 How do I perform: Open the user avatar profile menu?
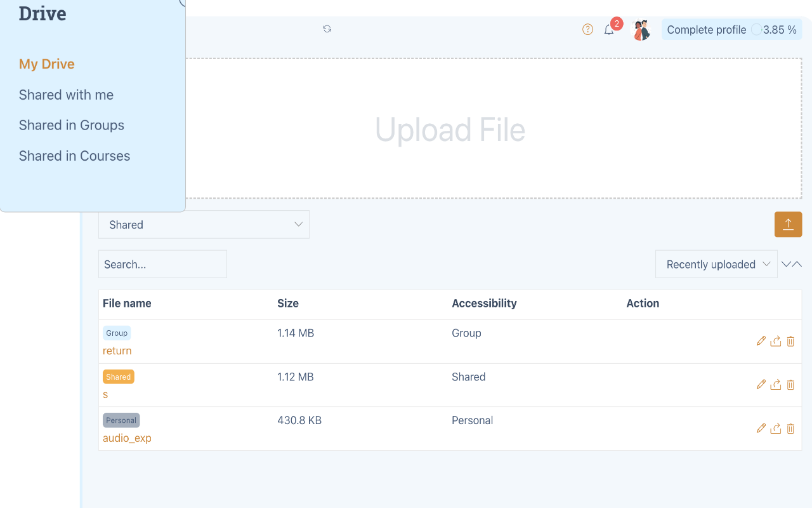click(642, 30)
